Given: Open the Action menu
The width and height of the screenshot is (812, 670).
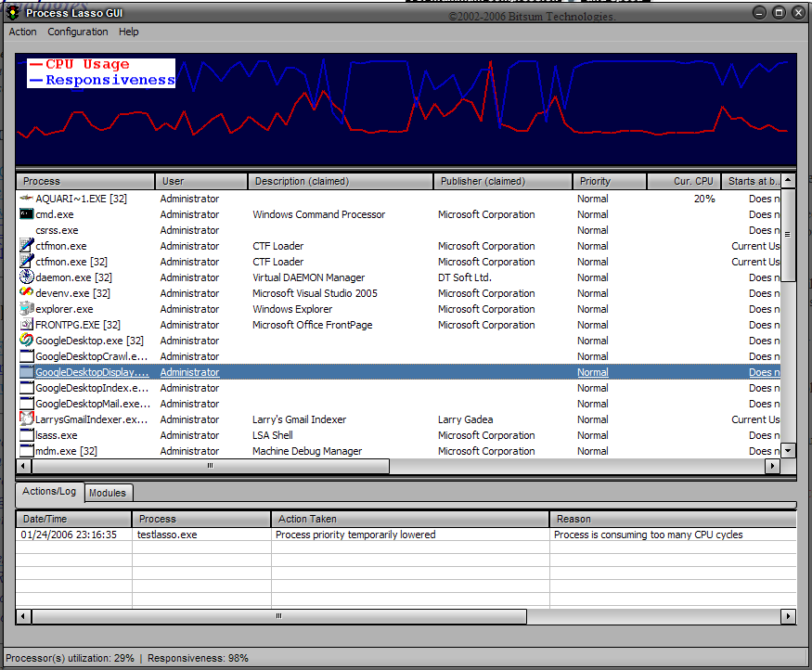Looking at the screenshot, I should pyautogui.click(x=23, y=32).
